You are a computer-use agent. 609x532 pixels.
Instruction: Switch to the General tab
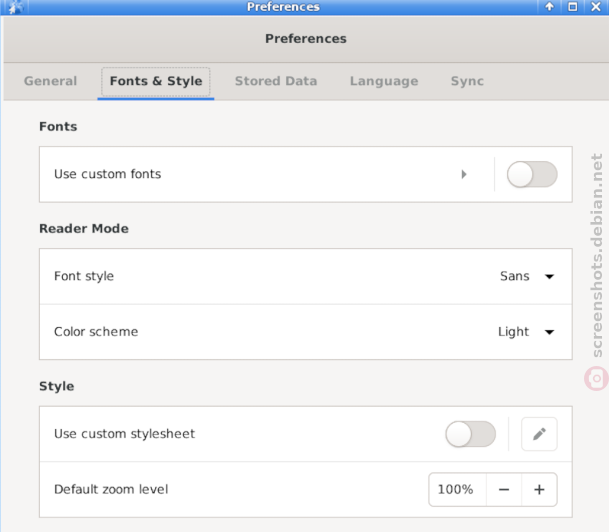click(x=50, y=81)
